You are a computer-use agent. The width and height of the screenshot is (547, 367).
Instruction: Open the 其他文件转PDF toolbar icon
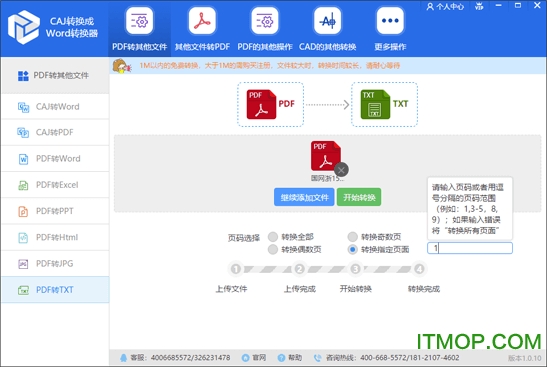point(202,21)
